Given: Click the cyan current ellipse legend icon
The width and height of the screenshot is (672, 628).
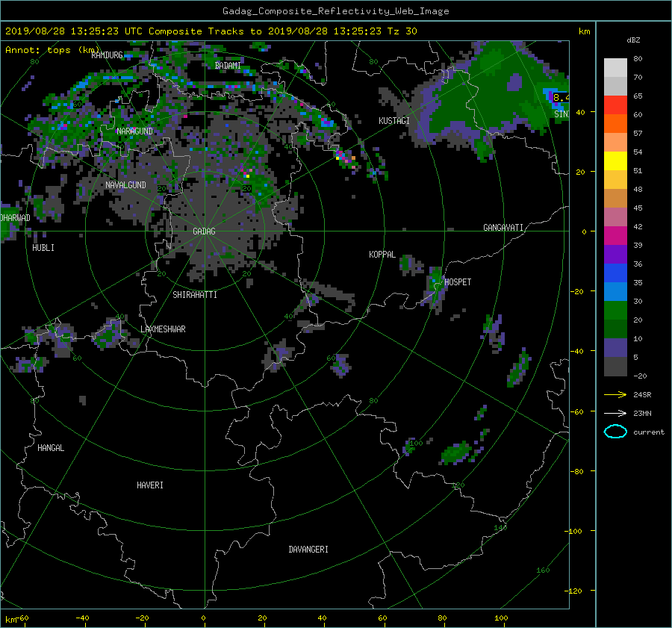Looking at the screenshot, I should click(x=615, y=432).
